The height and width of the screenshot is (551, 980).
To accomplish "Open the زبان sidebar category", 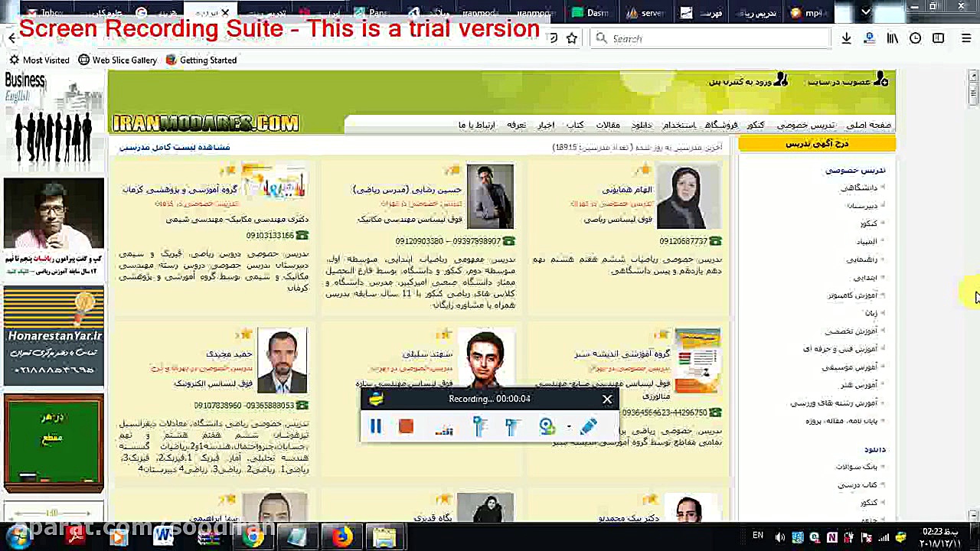I will pos(871,313).
